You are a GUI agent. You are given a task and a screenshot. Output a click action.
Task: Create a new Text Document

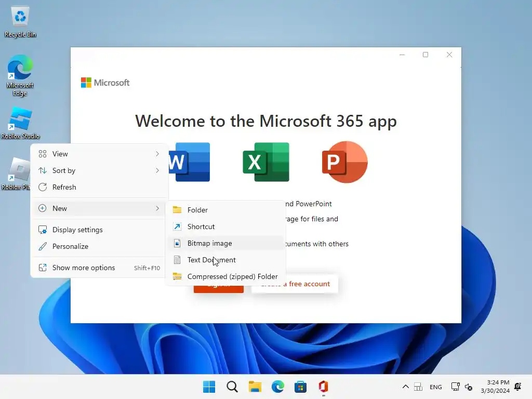coord(225,260)
